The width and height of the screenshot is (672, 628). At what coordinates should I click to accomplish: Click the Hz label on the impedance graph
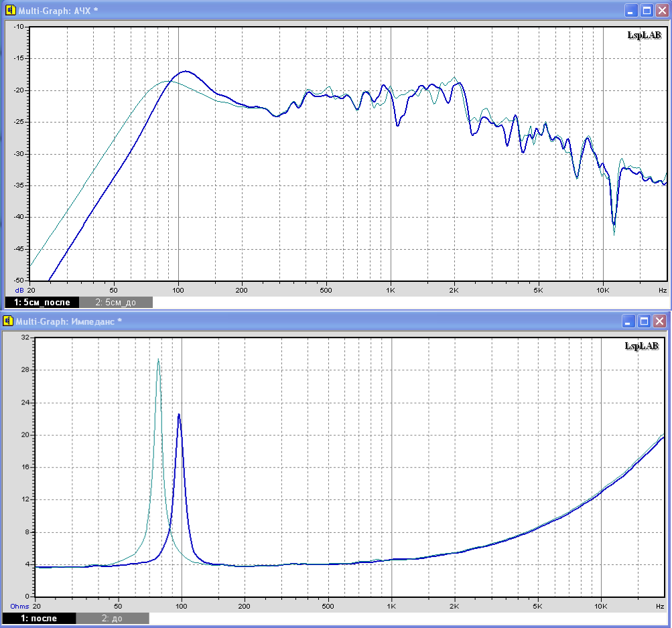pos(662,606)
